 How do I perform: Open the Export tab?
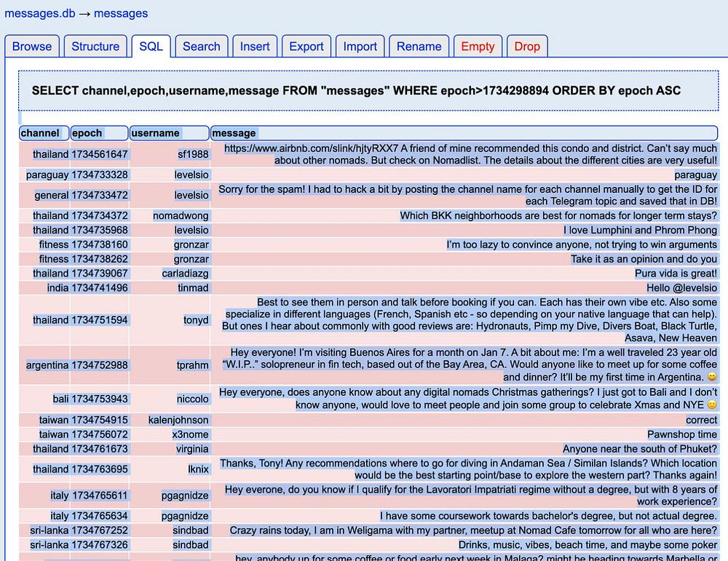(306, 47)
